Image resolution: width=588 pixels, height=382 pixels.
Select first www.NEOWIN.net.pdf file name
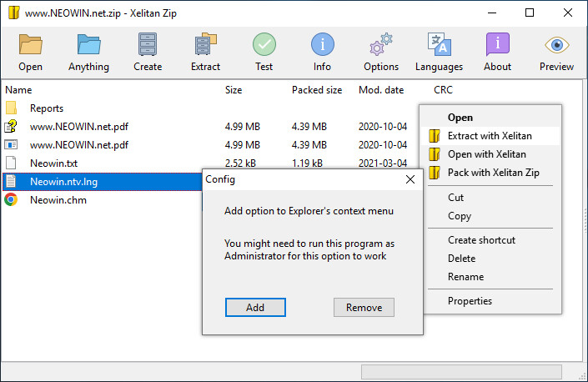point(79,127)
